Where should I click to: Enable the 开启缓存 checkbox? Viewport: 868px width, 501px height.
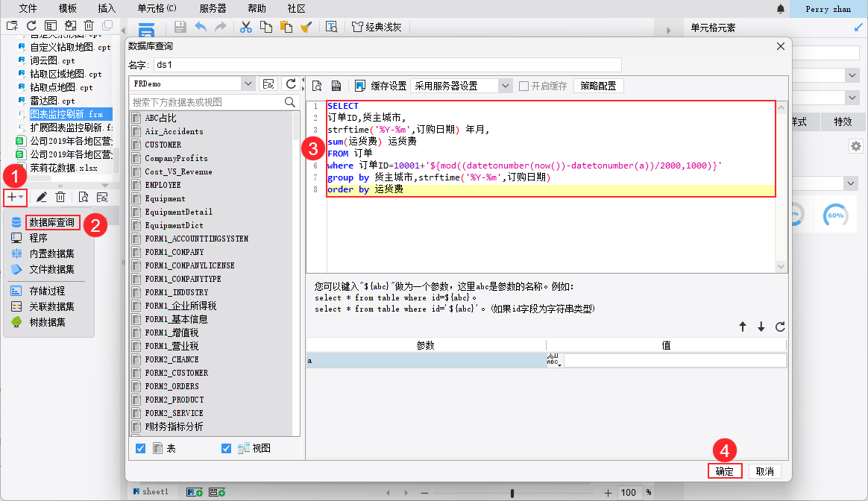(x=523, y=86)
